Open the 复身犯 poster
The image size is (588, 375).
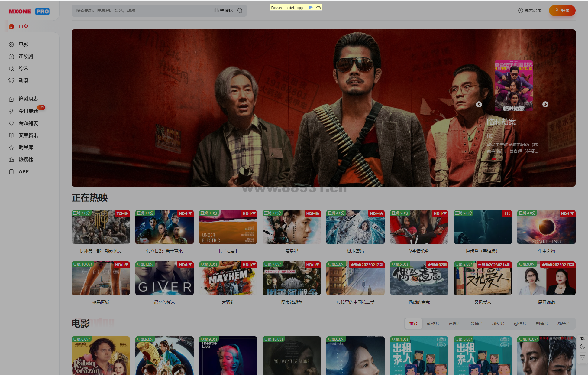coord(292,227)
